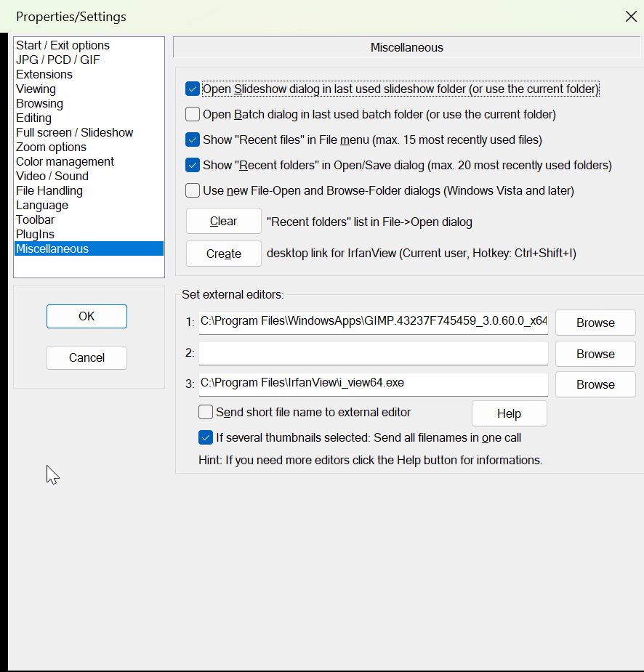
Task: Select JPG / PCD / GIF category
Action: point(58,60)
